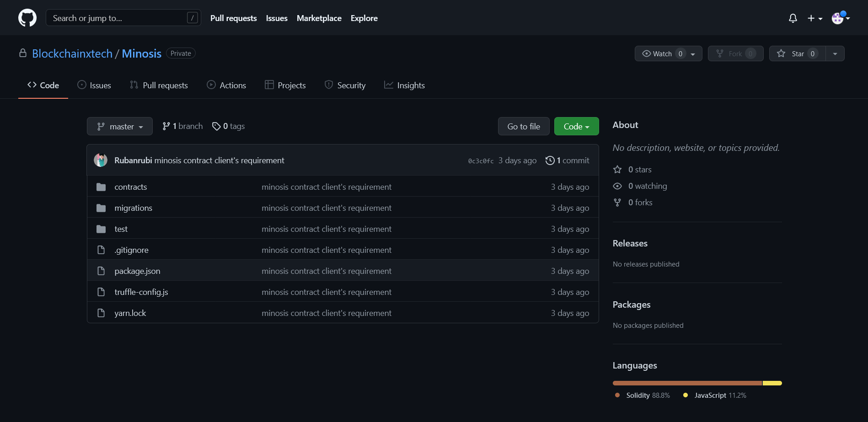Open Issues in the top navigation
The image size is (868, 422).
tap(277, 18)
